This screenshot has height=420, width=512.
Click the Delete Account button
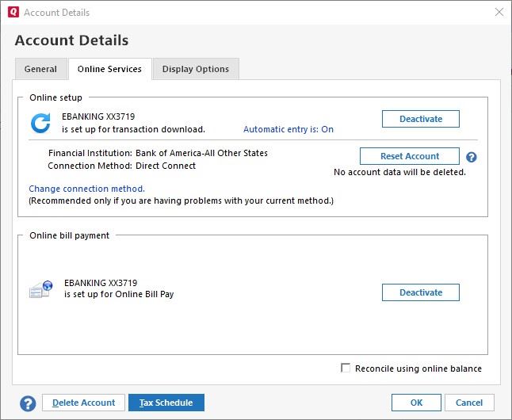click(83, 403)
